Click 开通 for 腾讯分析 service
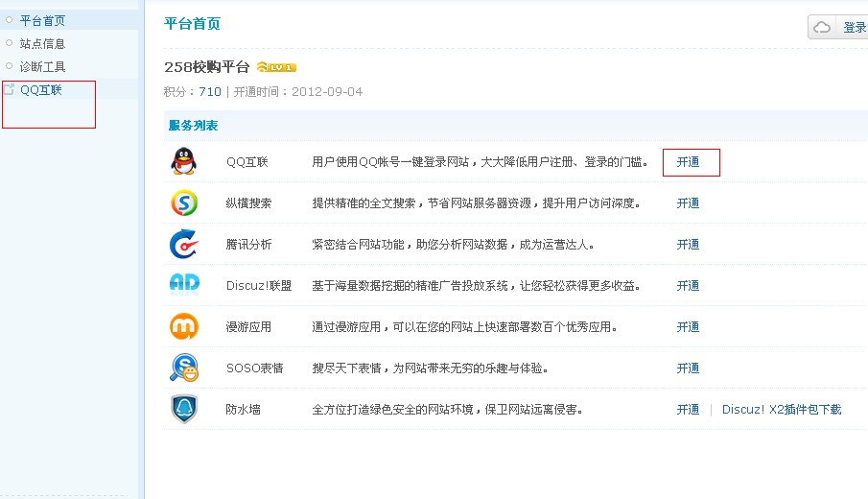This screenshot has height=499, width=868. pyautogui.click(x=688, y=245)
